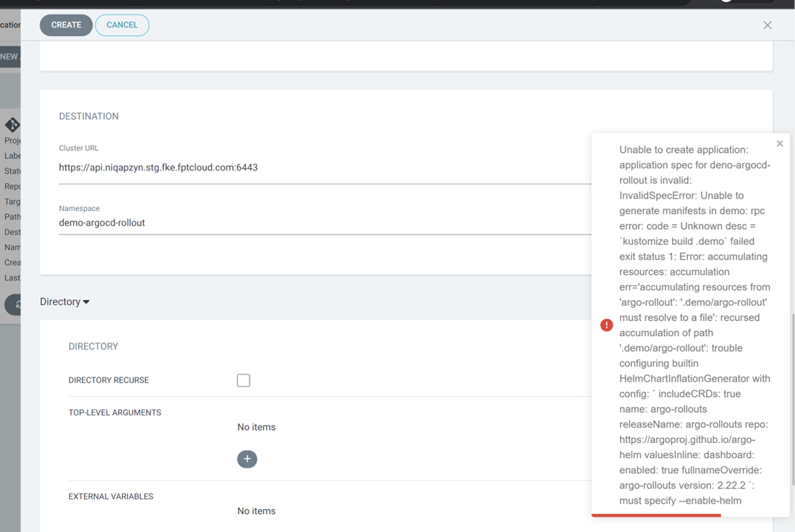This screenshot has width=795, height=532.
Task: Add a top-level argument with plus icon
Action: (x=247, y=459)
